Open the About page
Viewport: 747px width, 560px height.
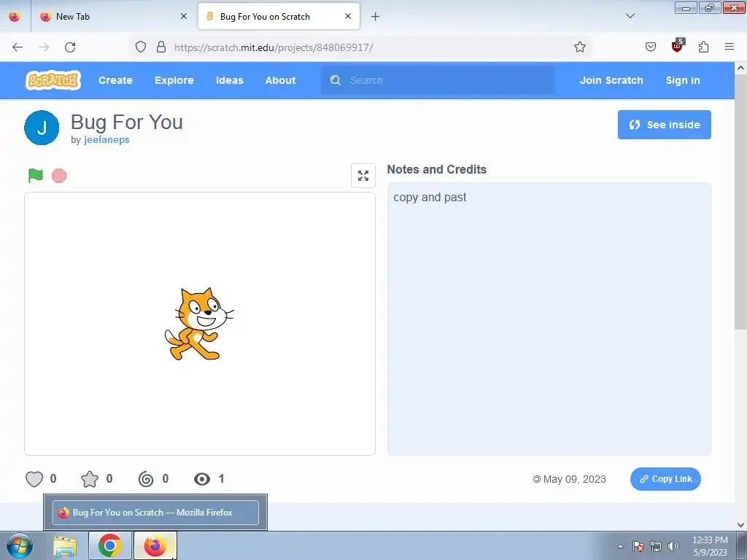(x=280, y=80)
